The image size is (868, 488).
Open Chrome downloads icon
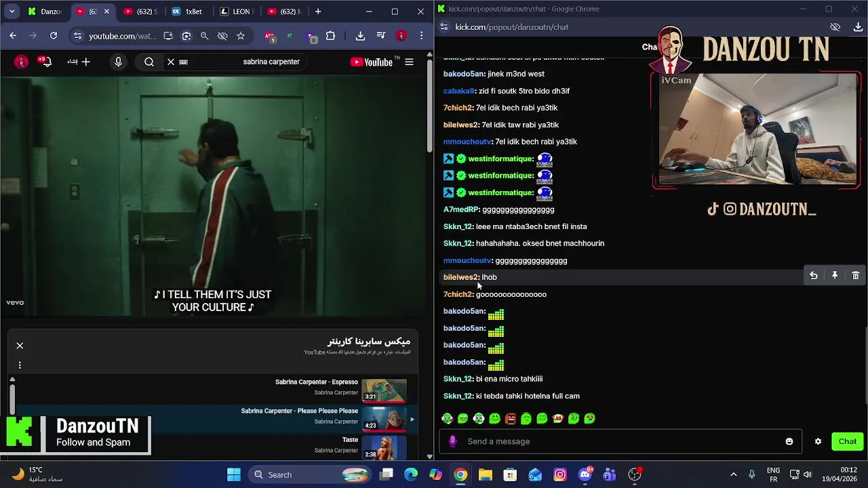360,36
